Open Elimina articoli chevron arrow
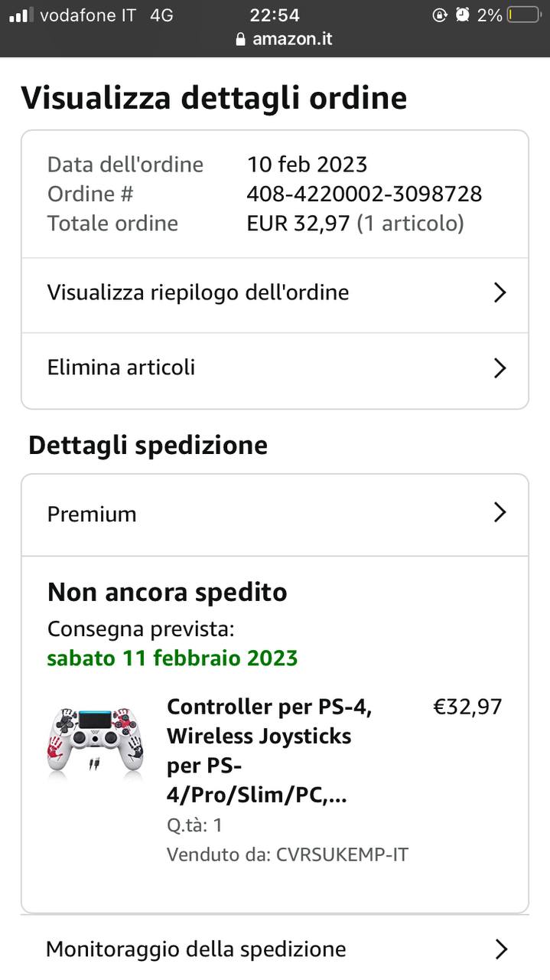The width and height of the screenshot is (550, 980). click(x=500, y=368)
